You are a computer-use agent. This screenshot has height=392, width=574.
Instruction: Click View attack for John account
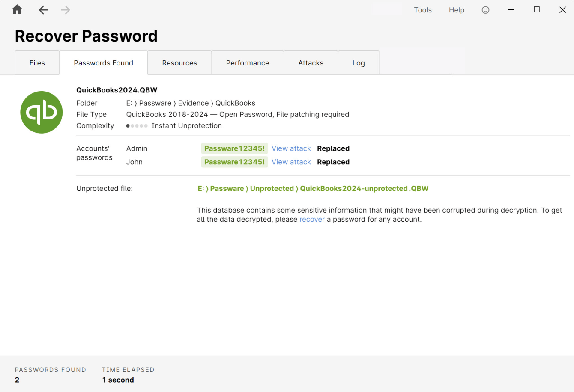click(291, 162)
